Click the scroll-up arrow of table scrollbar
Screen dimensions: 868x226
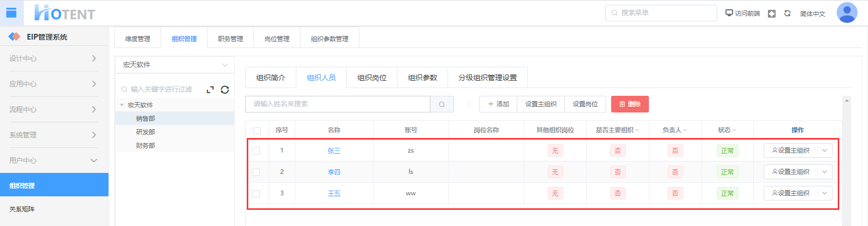(847, 101)
